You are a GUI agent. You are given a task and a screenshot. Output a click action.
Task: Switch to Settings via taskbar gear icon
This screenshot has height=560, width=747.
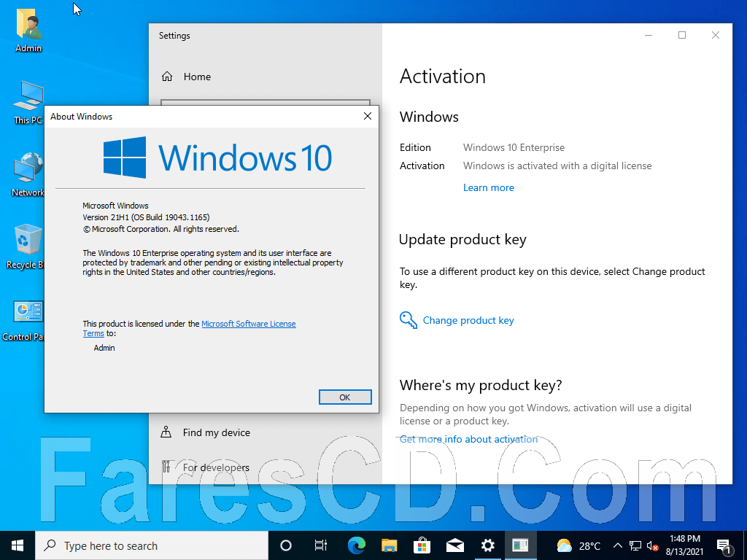(x=488, y=545)
